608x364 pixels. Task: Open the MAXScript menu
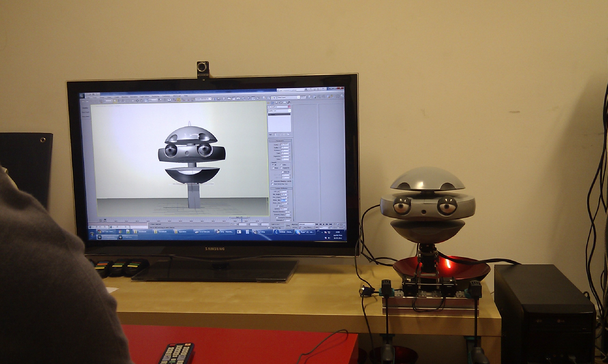177,96
